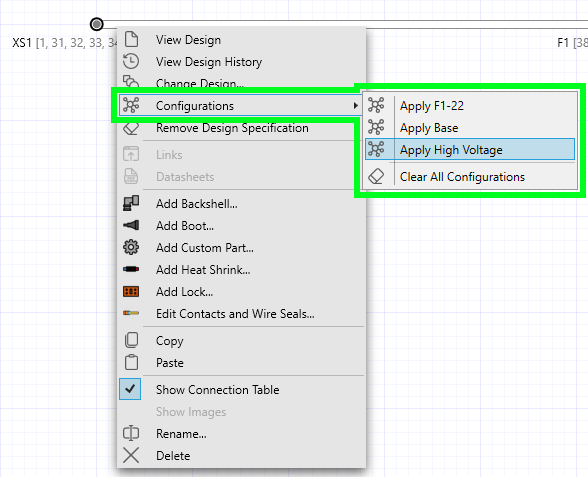Click the Edit Contacts and Wire Seals icon
This screenshot has width=588, height=477.
pos(131,313)
